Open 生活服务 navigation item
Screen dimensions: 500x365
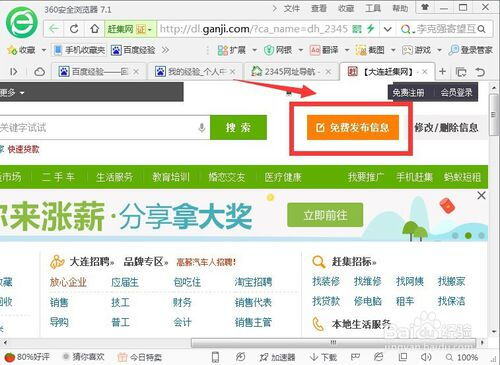tap(114, 177)
